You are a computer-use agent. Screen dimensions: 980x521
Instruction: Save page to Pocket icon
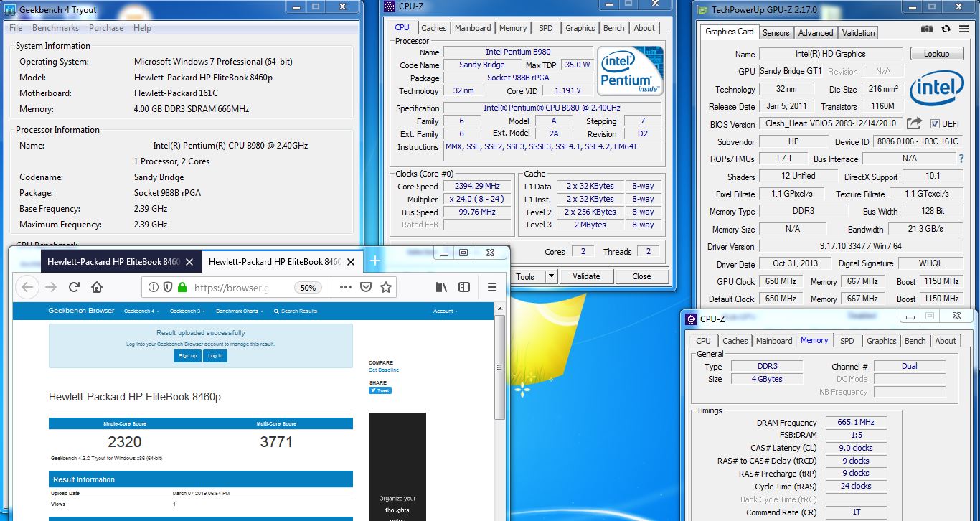click(365, 287)
